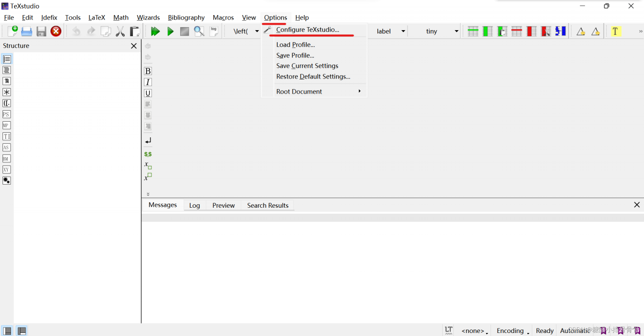644x336 pixels.
Task: Open the Encoding dropdown in status bar
Action: (x=513, y=330)
